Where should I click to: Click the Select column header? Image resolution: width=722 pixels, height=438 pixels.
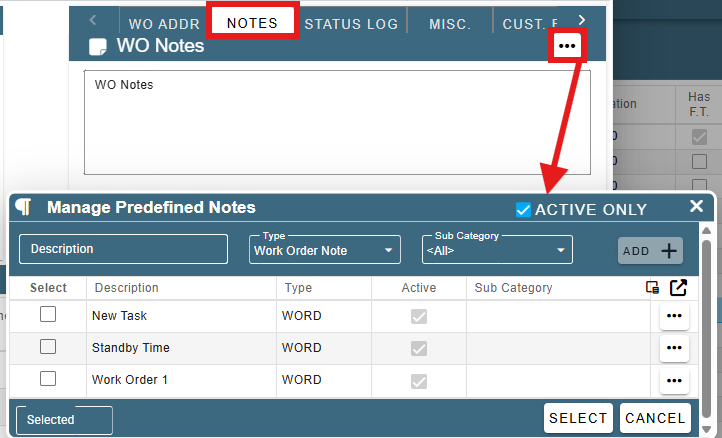48,288
